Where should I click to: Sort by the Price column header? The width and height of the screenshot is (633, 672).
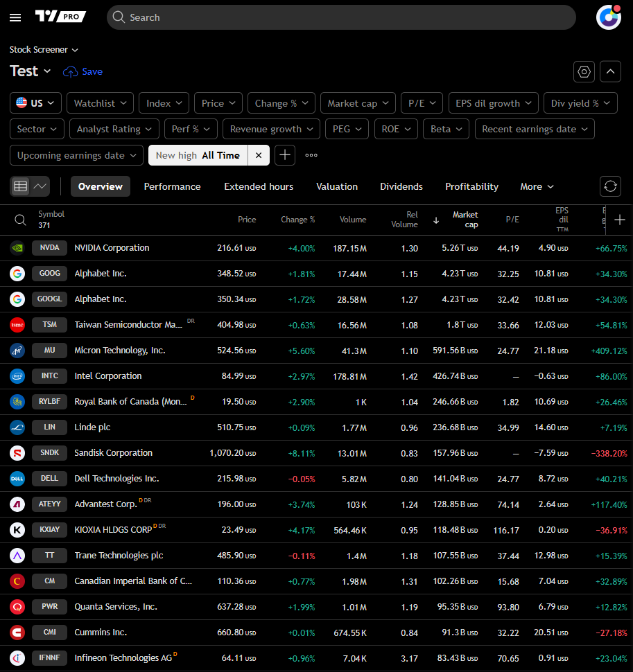(247, 220)
